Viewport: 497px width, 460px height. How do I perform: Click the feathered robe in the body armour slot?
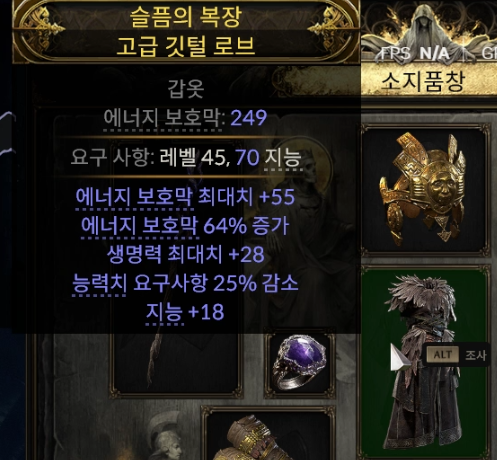[422, 362]
